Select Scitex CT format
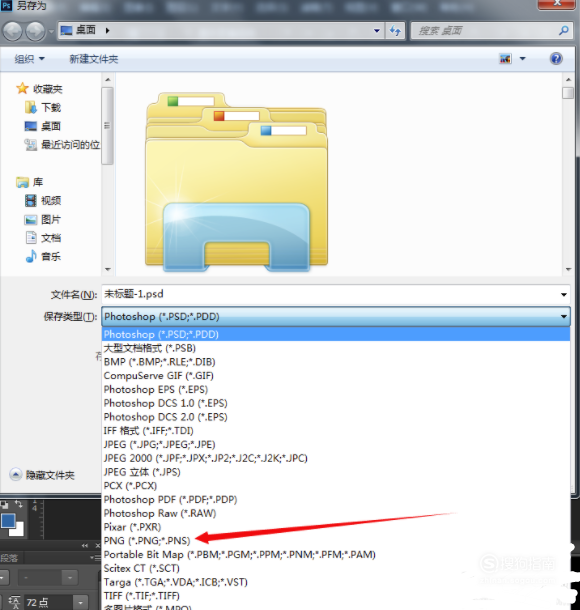580x610 pixels. [x=336, y=568]
